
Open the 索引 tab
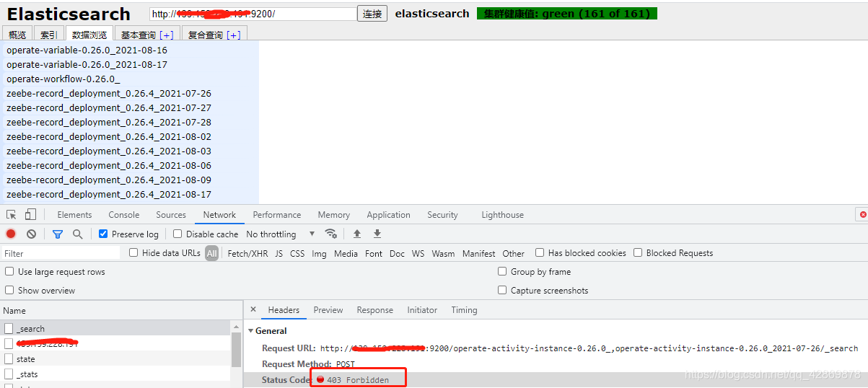48,35
